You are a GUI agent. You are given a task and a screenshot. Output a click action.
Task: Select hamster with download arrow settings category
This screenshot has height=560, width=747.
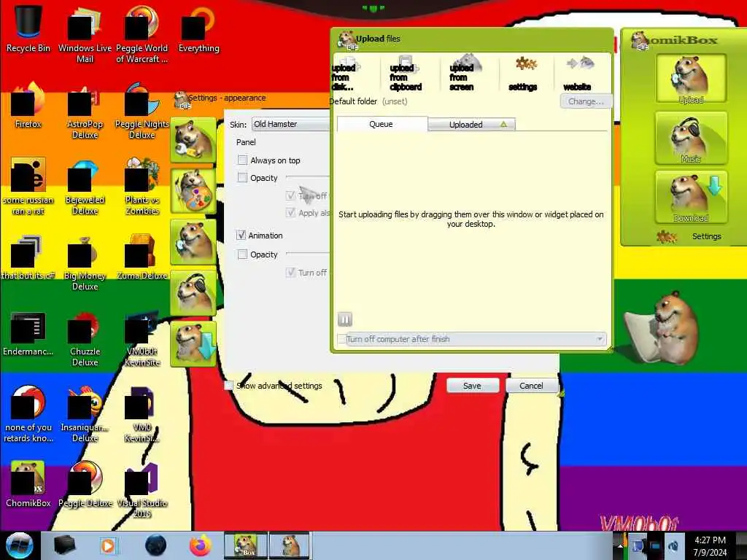point(193,343)
